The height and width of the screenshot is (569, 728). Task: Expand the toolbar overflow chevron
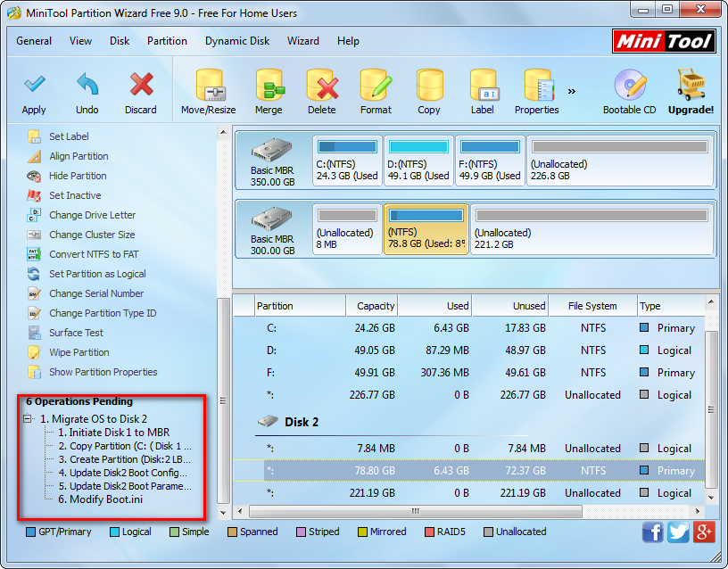tap(572, 92)
